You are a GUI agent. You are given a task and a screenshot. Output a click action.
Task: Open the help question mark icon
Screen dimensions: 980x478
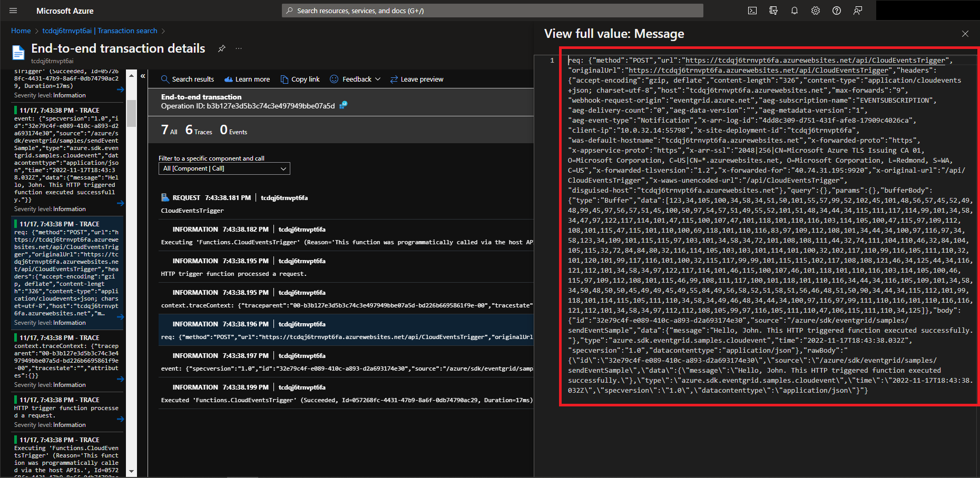(837, 11)
